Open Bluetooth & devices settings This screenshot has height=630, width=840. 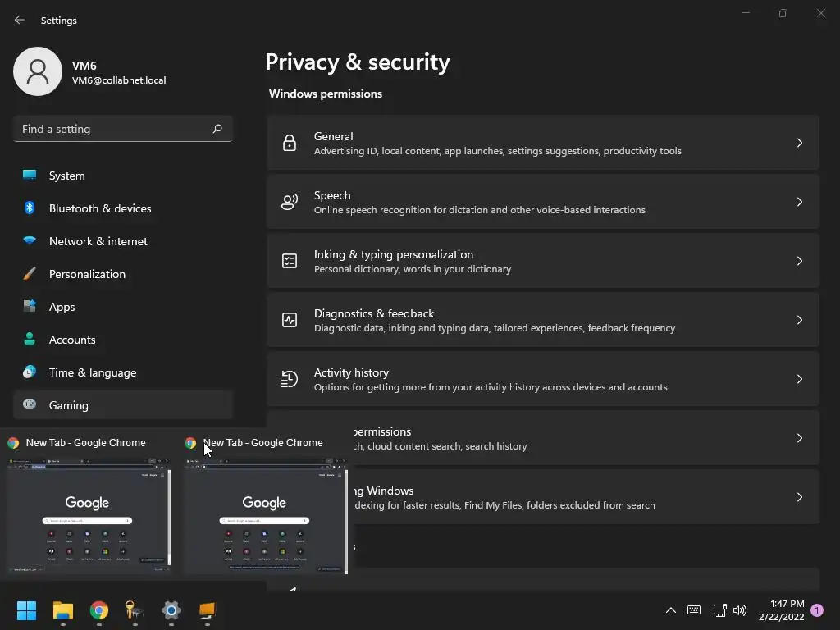[100, 208]
